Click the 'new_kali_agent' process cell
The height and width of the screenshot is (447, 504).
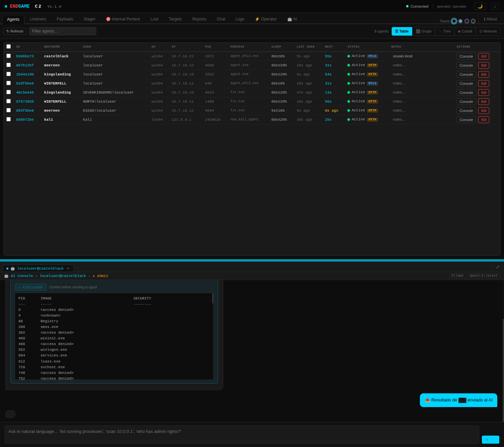click(x=244, y=120)
